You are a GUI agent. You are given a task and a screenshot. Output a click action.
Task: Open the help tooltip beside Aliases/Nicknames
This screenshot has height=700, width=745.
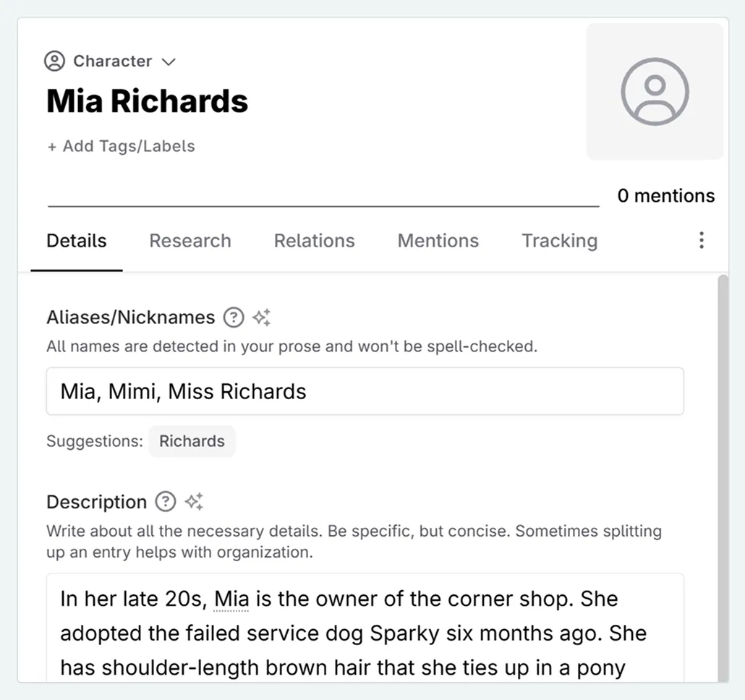point(234,317)
